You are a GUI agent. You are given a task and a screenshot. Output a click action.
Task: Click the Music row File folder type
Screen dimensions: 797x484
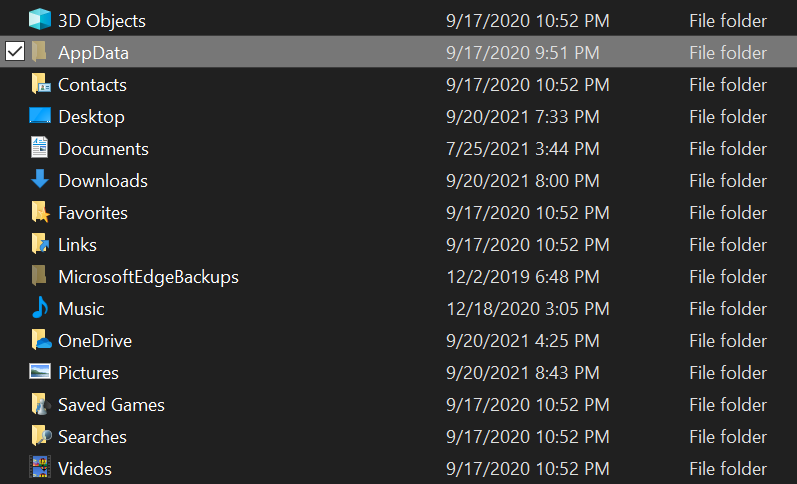pos(728,308)
